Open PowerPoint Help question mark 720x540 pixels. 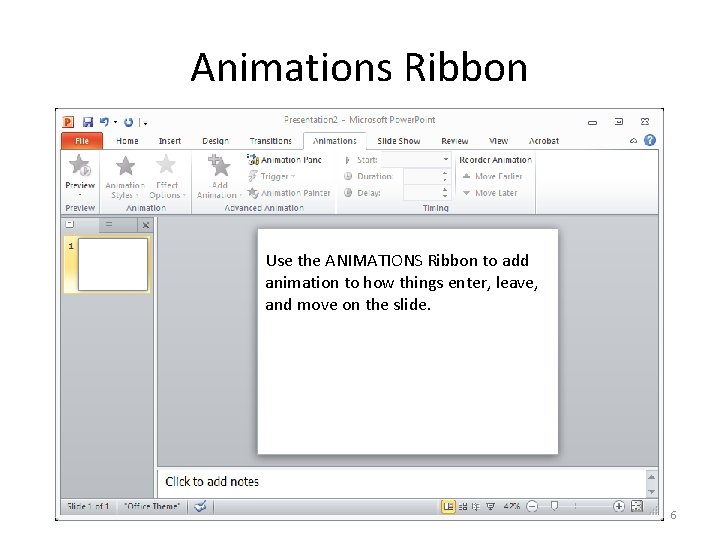tap(650, 141)
